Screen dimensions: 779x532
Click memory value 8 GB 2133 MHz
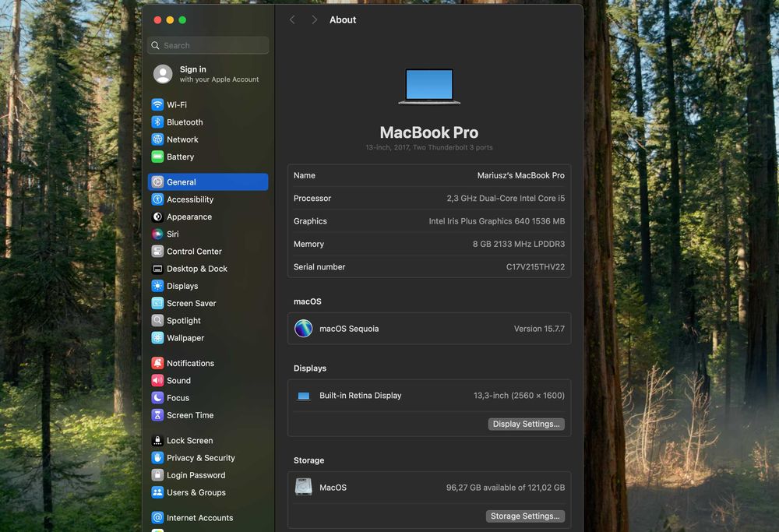pos(519,244)
